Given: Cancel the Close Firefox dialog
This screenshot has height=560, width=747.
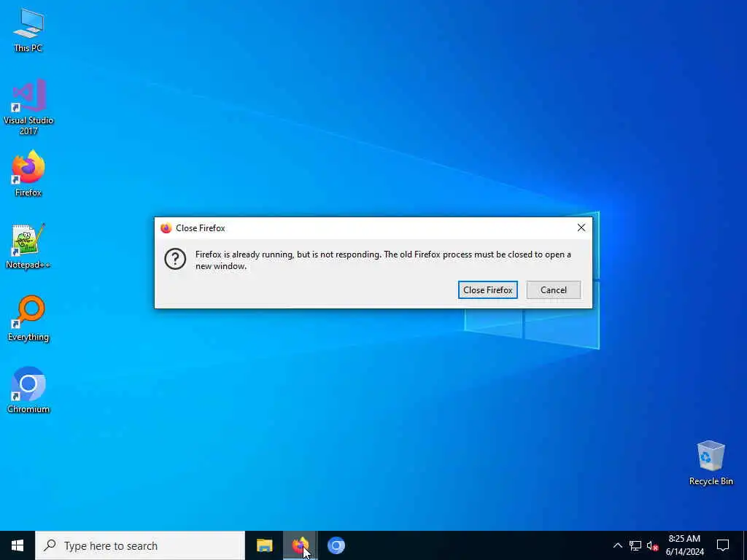Looking at the screenshot, I should (x=553, y=290).
